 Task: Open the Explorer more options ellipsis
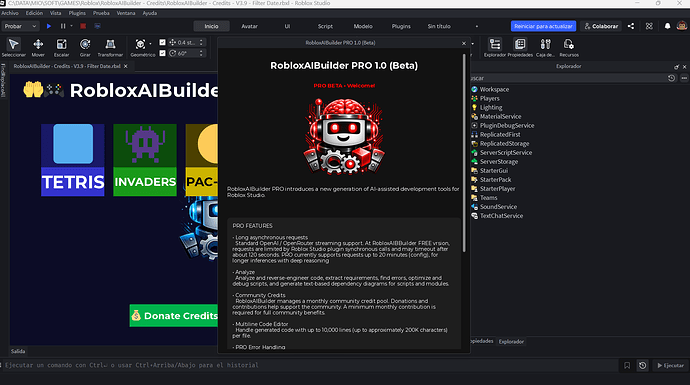[x=684, y=78]
